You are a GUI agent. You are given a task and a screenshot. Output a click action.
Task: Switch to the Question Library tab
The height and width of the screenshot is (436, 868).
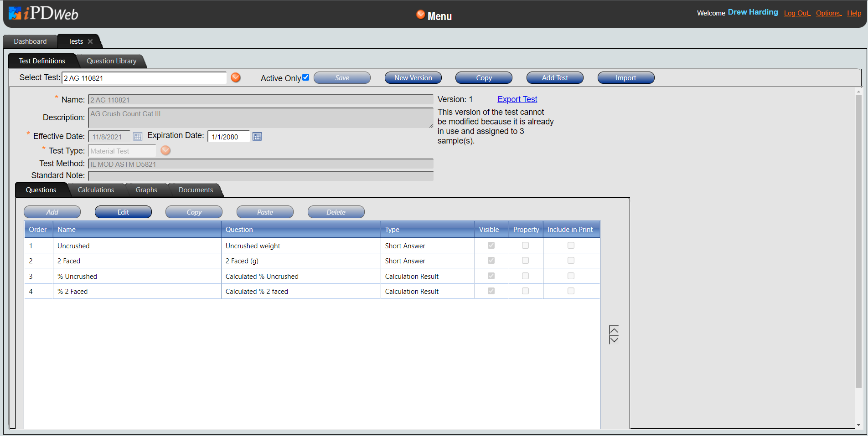click(x=111, y=61)
